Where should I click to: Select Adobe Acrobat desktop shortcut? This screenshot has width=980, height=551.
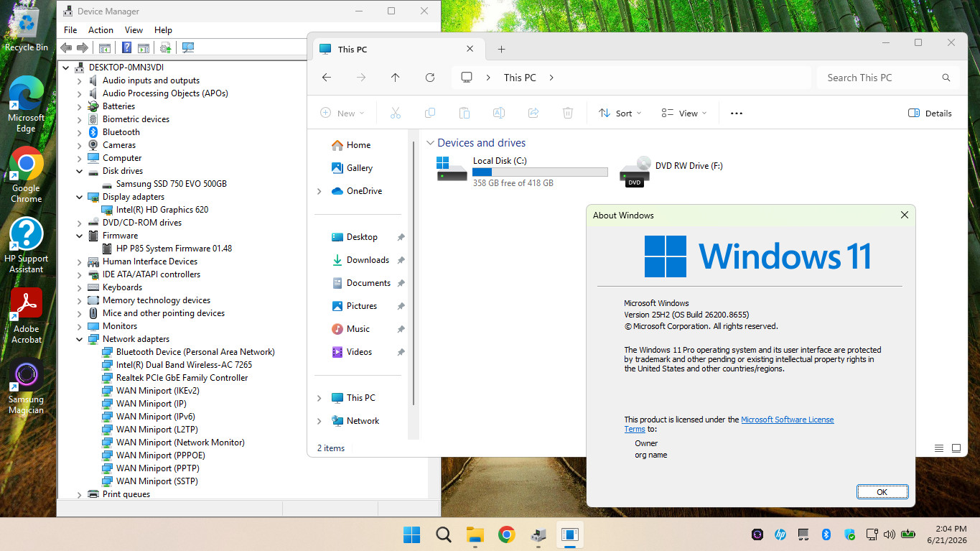point(27,316)
